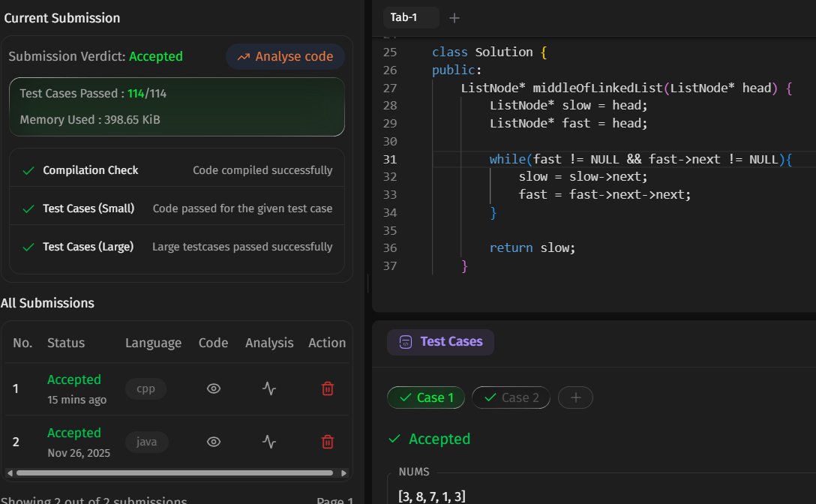Click the cpp language badge

point(145,389)
